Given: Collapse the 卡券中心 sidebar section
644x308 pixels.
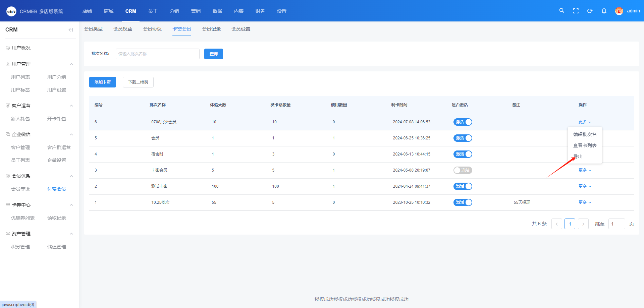Looking at the screenshot, I should (71, 205).
